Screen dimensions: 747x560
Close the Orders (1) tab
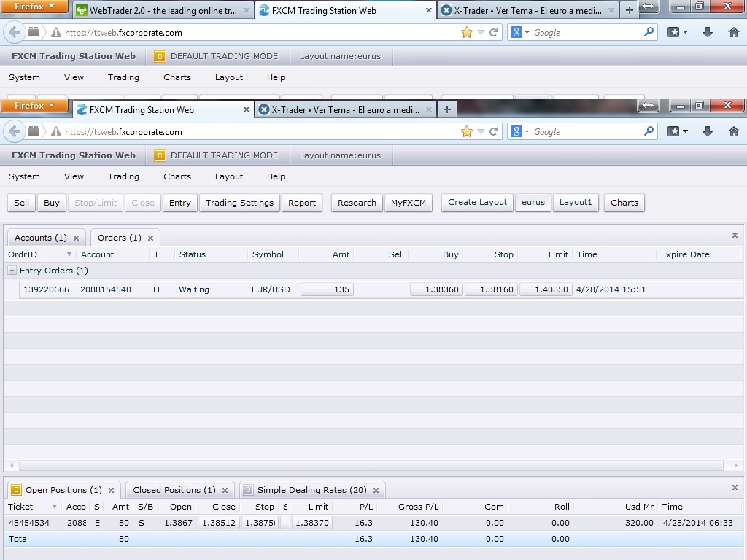coord(150,238)
